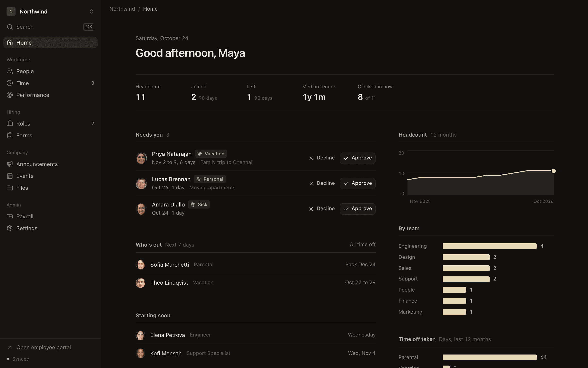
Task: Approve Lucas Brennan's personal day
Action: coord(357,184)
